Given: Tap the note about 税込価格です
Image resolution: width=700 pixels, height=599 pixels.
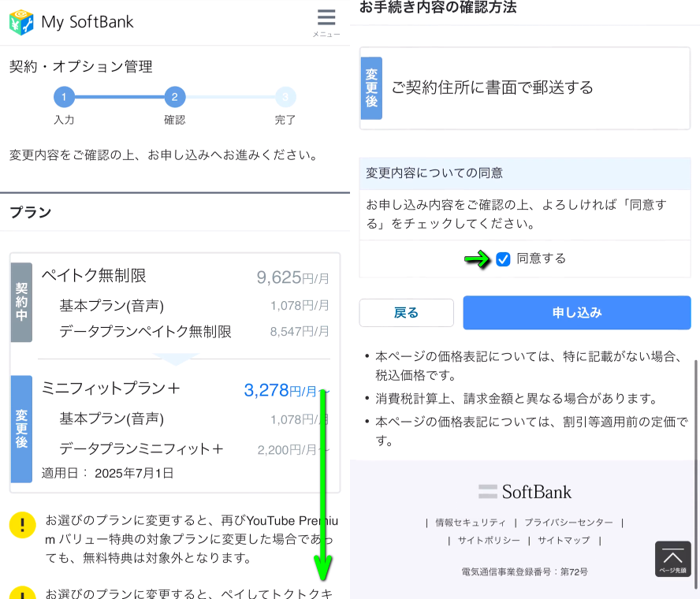Looking at the screenshot, I should pos(529,366).
